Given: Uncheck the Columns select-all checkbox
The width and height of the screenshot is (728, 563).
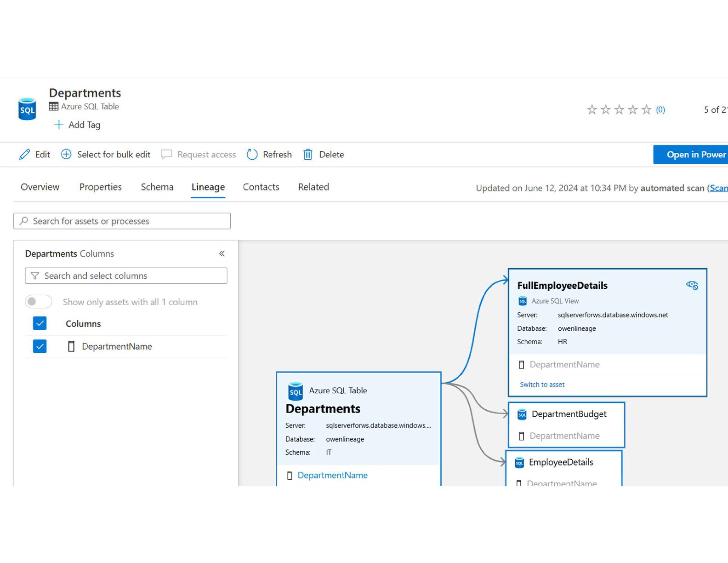Looking at the screenshot, I should tap(40, 323).
